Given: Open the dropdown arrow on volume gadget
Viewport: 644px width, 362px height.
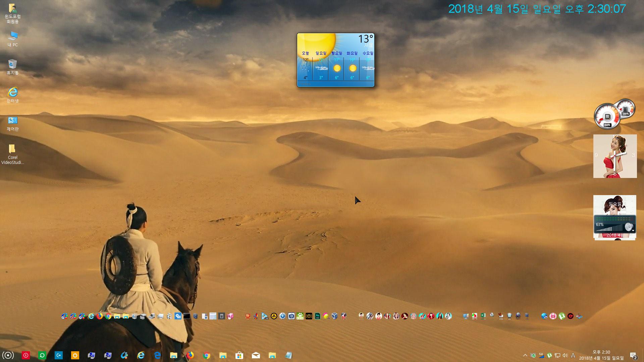Looking at the screenshot, I should pos(633,231).
